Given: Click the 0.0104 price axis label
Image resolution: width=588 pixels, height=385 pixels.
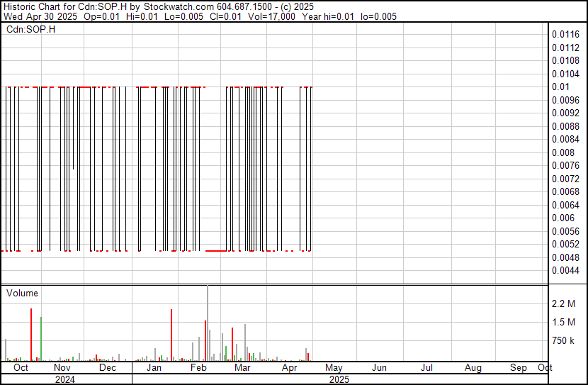Looking at the screenshot, I should (565, 74).
